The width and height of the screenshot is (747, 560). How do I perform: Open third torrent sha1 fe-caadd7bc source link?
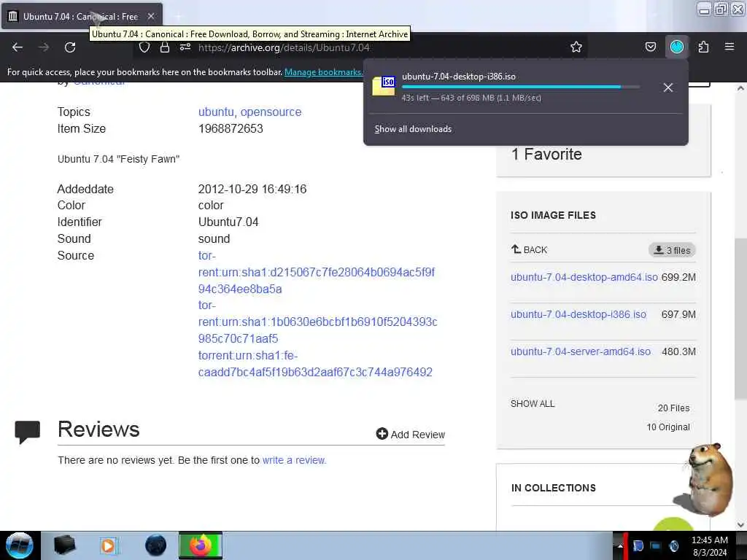click(315, 364)
